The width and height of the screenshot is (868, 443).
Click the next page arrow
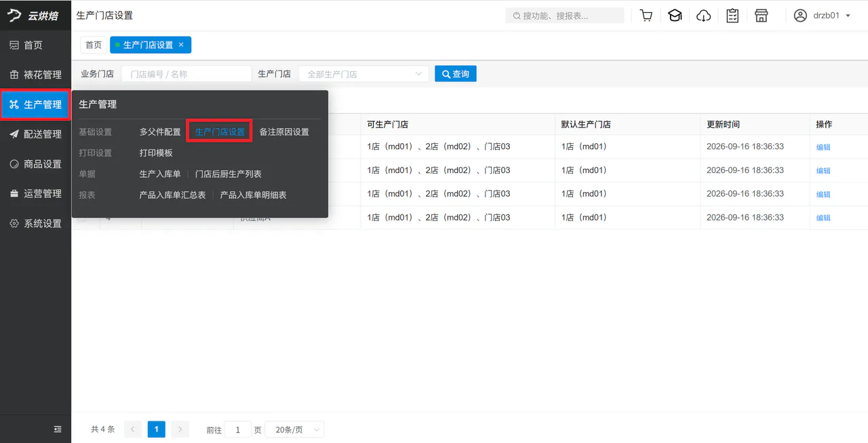[180, 429]
